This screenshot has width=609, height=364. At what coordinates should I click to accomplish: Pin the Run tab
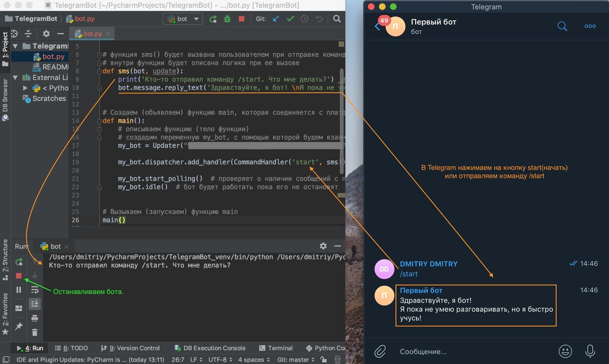pyautogui.click(x=19, y=327)
